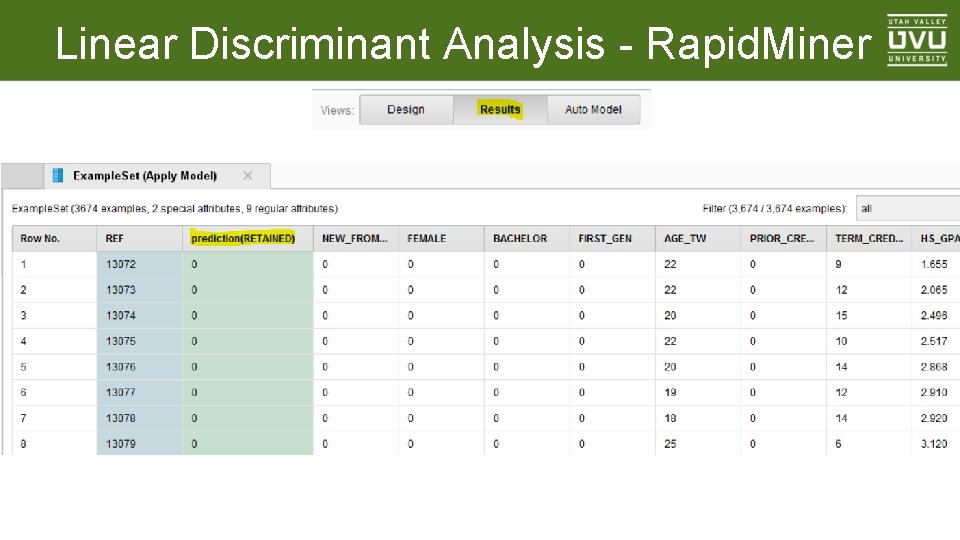
Task: Click AGE_TW value 19 in row 6
Action: coord(670,392)
